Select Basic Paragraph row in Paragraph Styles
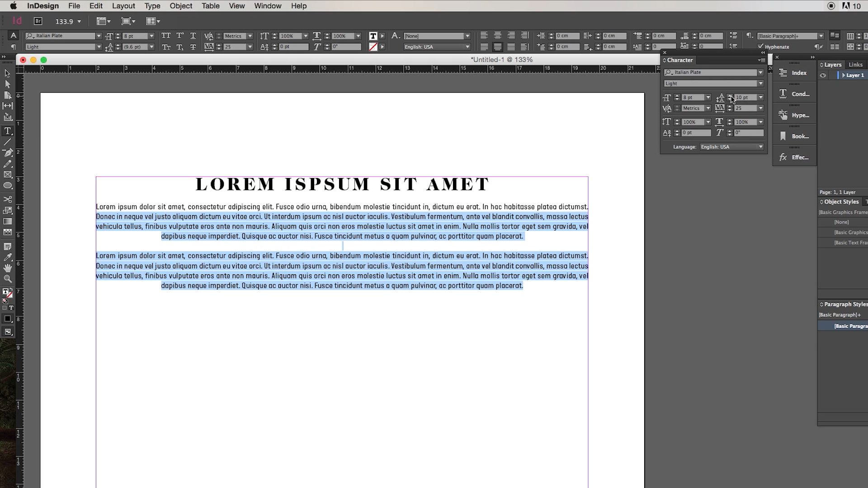Viewport: 868px width, 488px height. coord(843,326)
